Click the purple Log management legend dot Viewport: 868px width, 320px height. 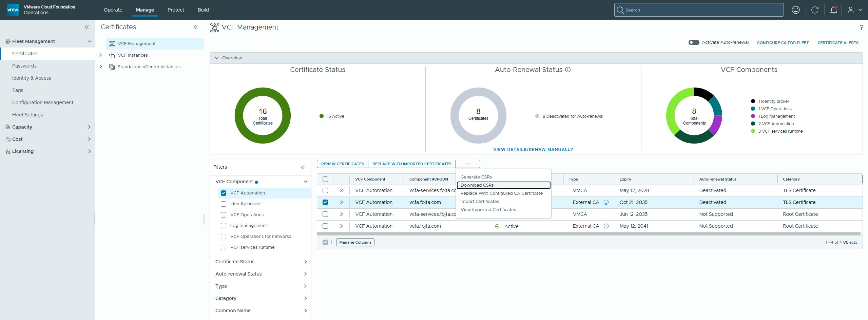click(753, 116)
